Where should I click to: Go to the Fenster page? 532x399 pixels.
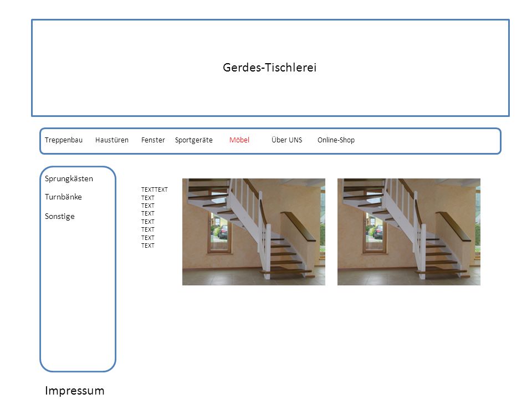coord(153,140)
